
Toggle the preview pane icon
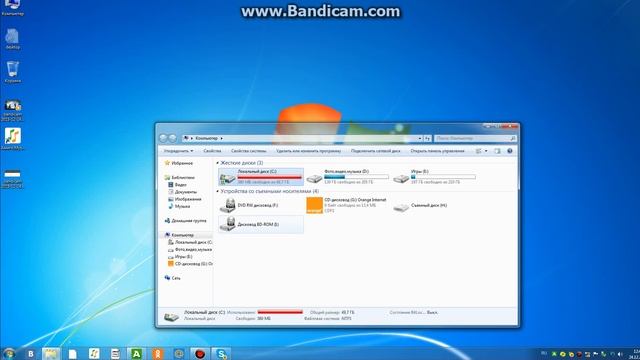497,151
